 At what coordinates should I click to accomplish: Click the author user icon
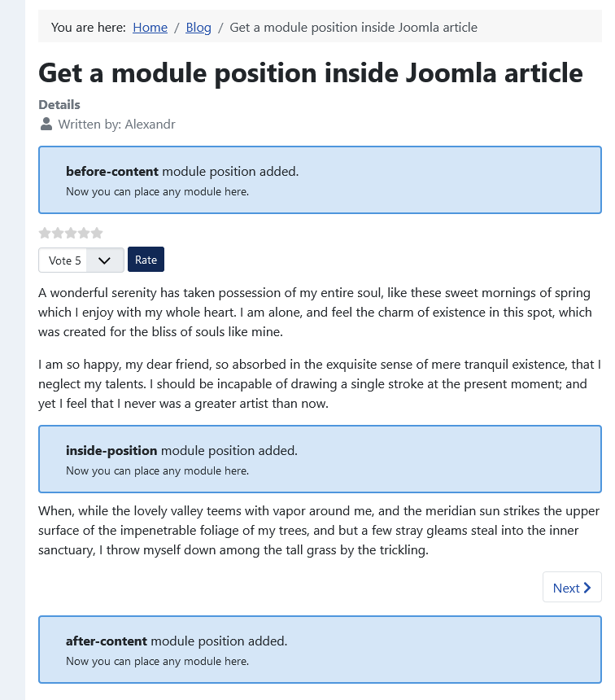tap(46, 124)
